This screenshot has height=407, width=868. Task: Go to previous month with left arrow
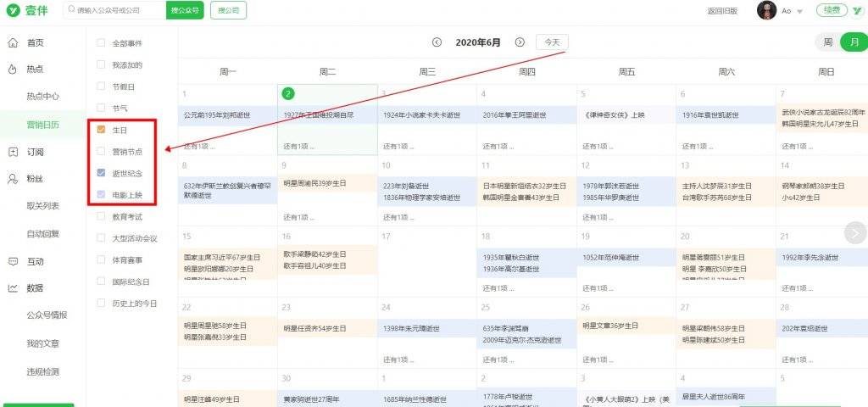coord(437,42)
